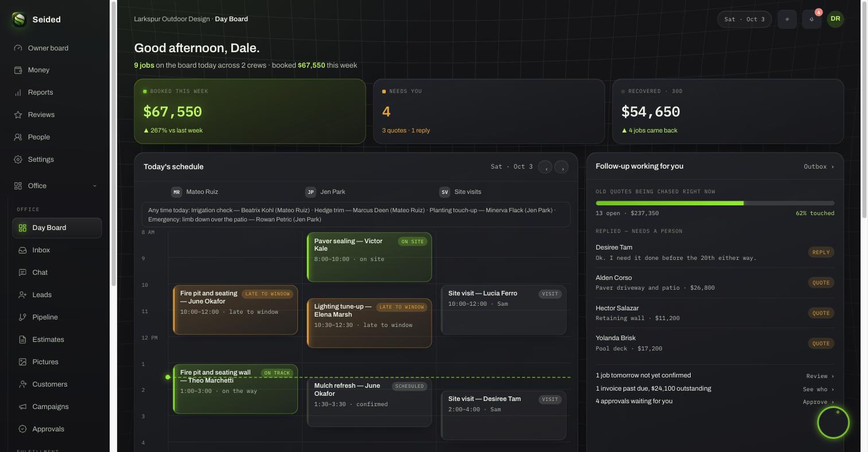Click the old quotes progress bar

715,203
